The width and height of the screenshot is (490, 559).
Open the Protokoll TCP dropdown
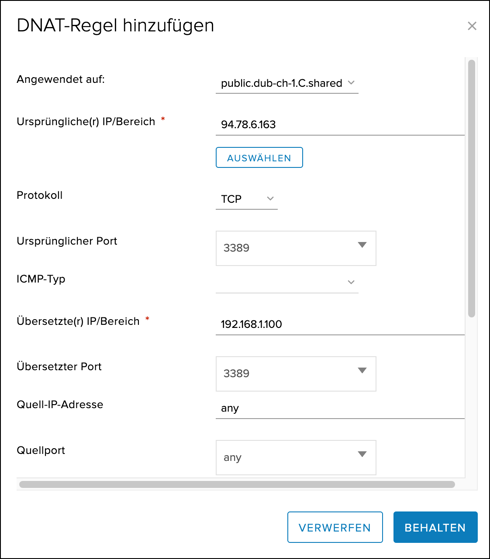(x=246, y=199)
